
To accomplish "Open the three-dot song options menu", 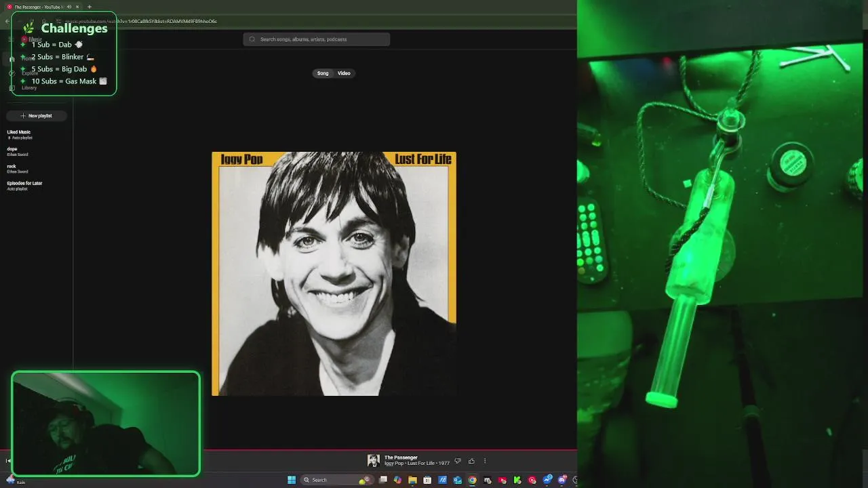I will tap(484, 461).
